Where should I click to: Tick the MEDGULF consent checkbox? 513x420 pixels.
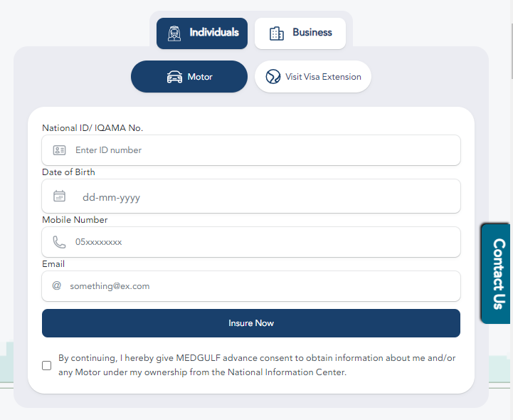(x=47, y=365)
